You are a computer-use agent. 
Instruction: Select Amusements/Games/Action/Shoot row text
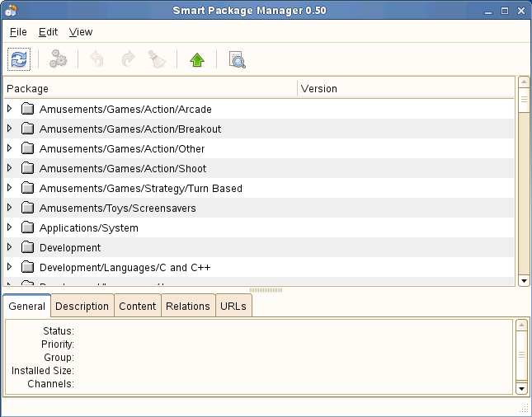[x=123, y=168]
